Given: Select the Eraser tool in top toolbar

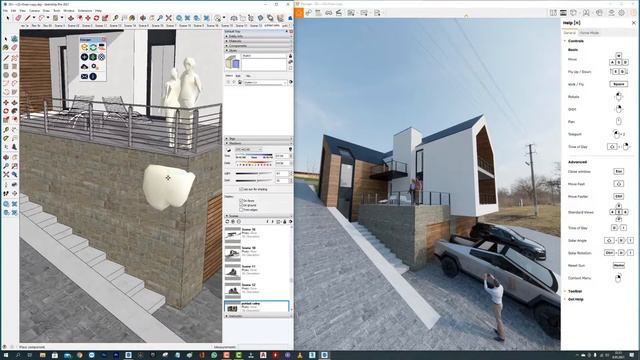Looking at the screenshot, I should [x=18, y=18].
